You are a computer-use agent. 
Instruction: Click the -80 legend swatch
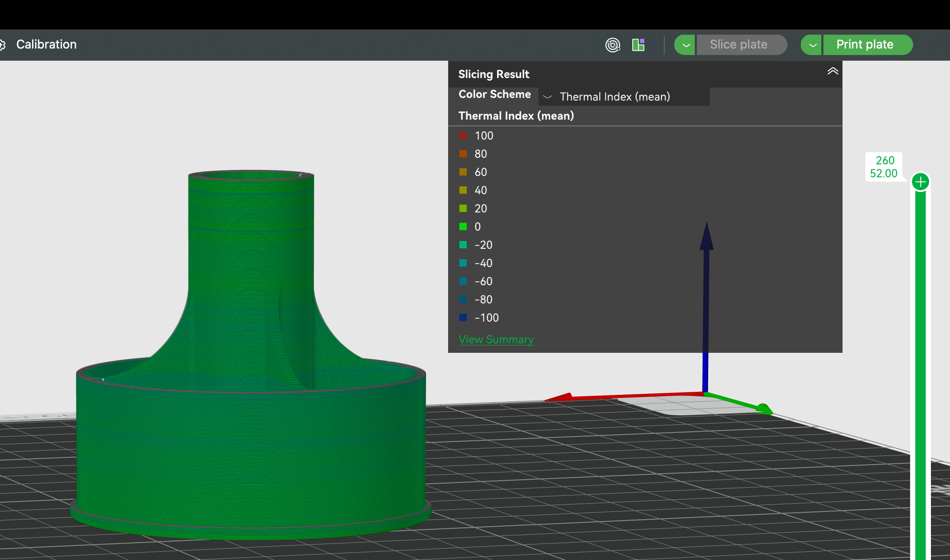pos(463,300)
